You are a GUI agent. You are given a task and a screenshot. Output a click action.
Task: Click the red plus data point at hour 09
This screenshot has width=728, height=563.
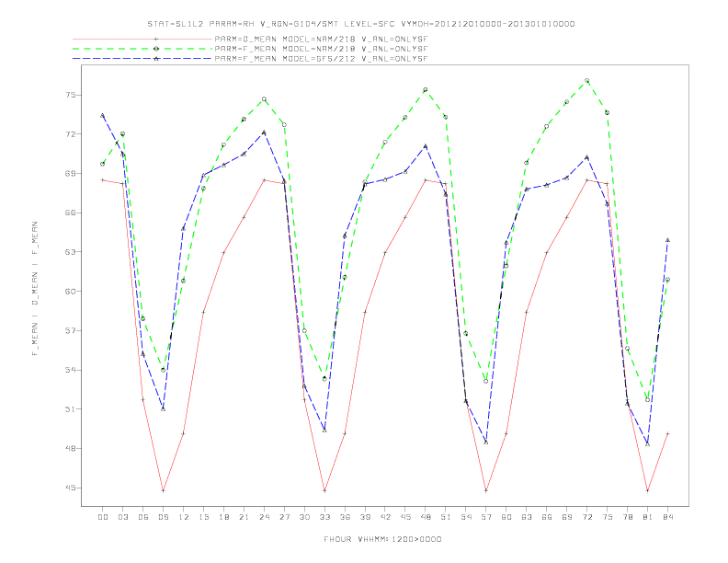(x=163, y=490)
